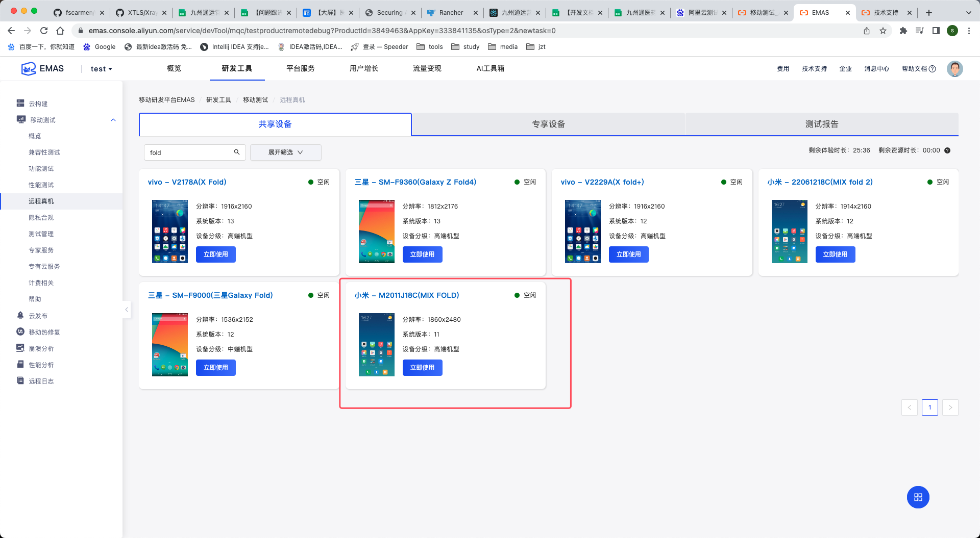The height and width of the screenshot is (538, 980).
Task: Select page 1 in pagination
Action: (930, 407)
